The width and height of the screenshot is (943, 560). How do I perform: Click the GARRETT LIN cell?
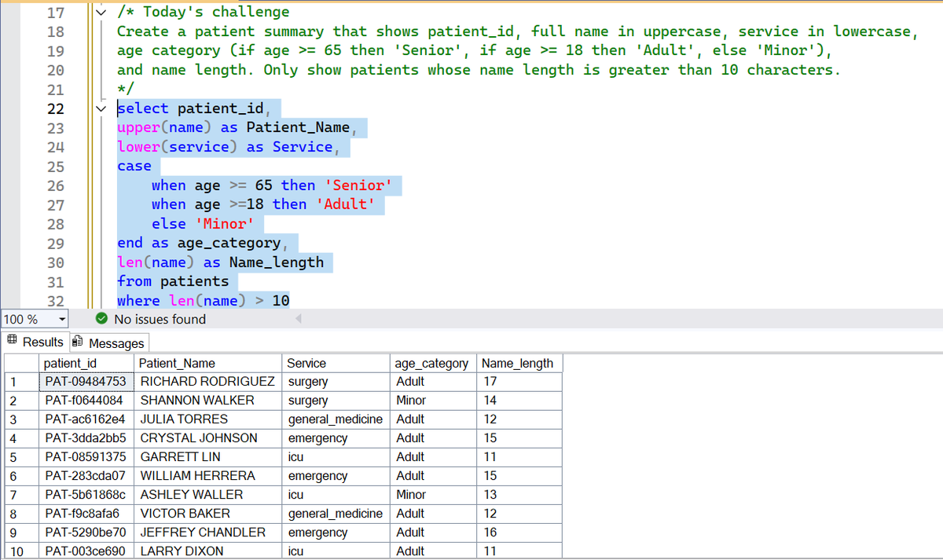pyautogui.click(x=207, y=457)
